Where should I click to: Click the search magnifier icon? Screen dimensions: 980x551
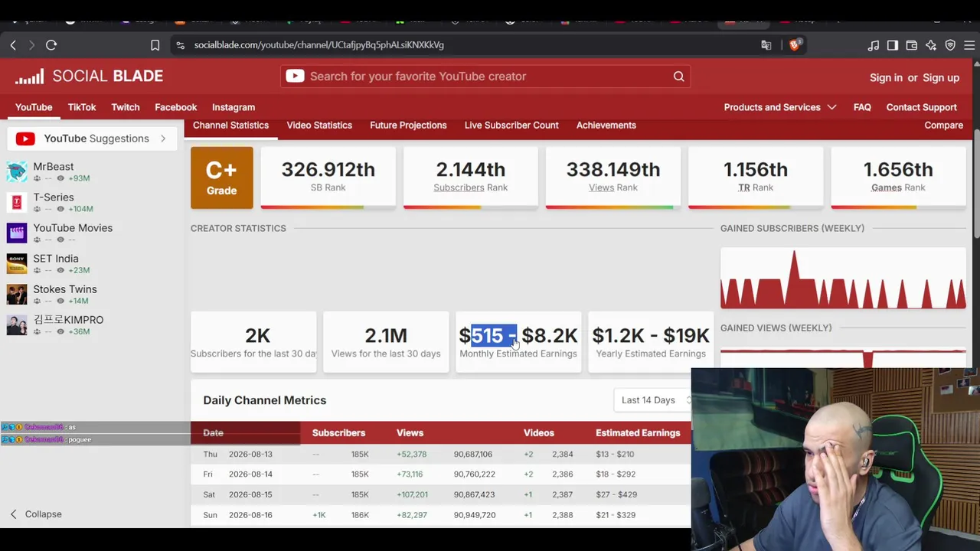tap(678, 77)
